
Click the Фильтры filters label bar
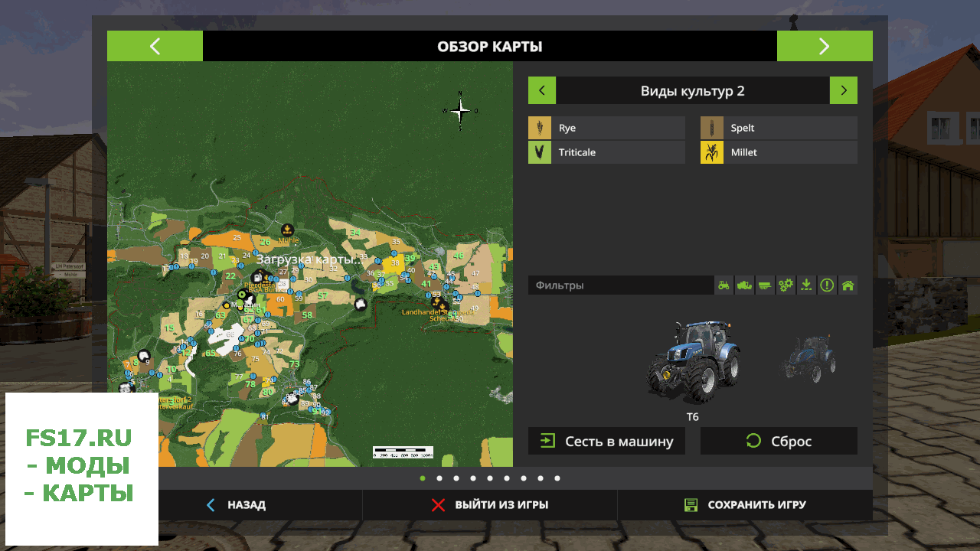coord(621,285)
